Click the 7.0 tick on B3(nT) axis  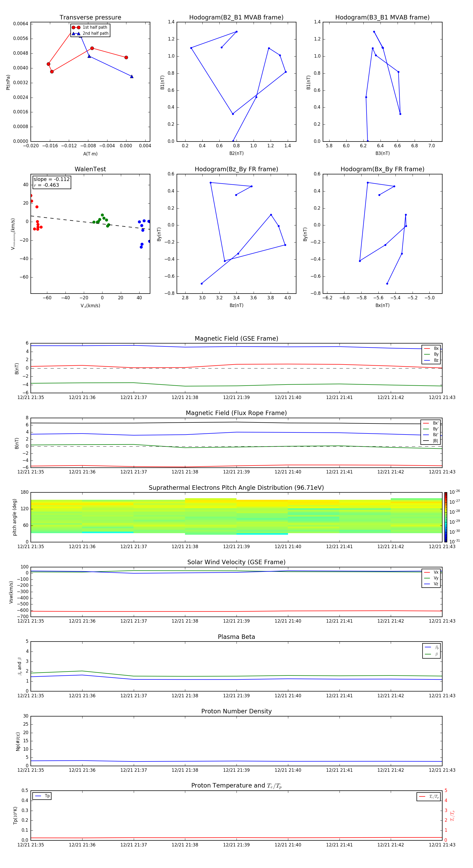pyautogui.click(x=431, y=146)
